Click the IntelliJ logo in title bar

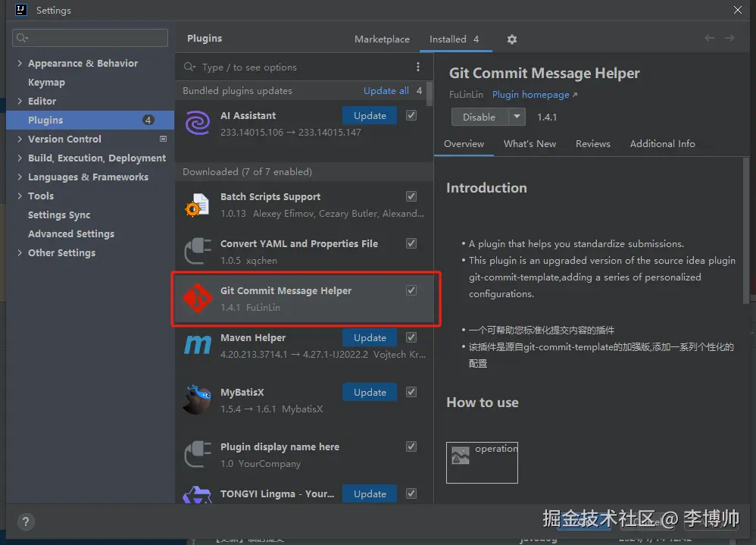point(21,10)
